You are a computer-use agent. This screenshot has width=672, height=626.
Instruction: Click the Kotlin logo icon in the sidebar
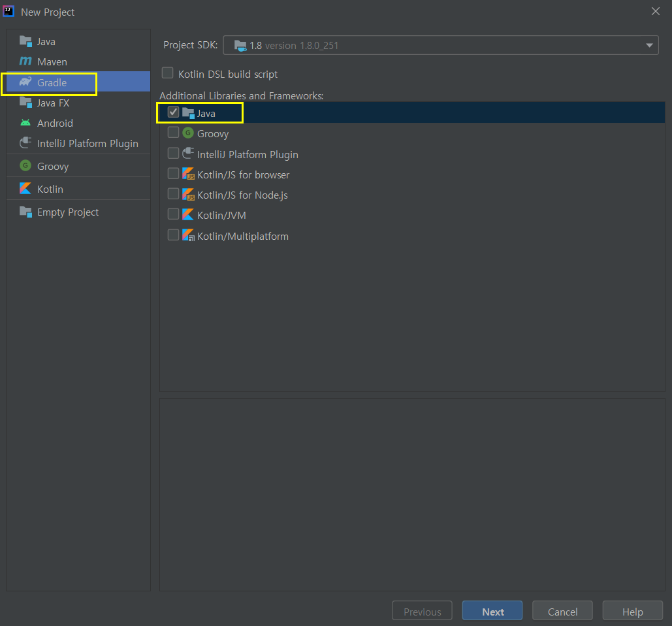pyautogui.click(x=25, y=188)
